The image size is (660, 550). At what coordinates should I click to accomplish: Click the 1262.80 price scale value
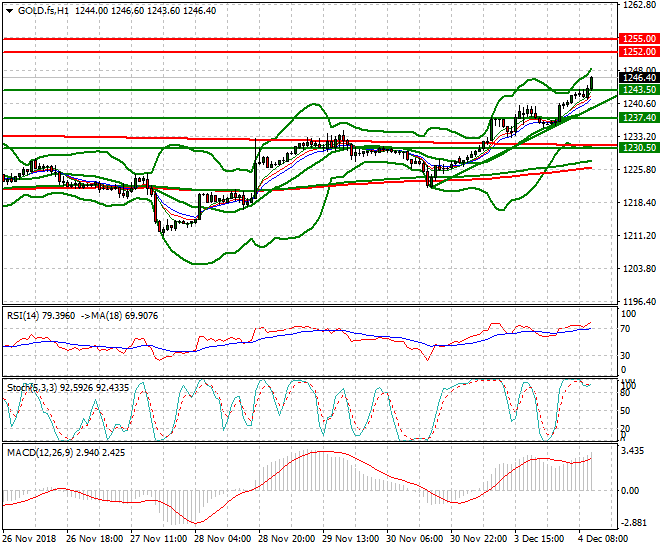click(639, 5)
